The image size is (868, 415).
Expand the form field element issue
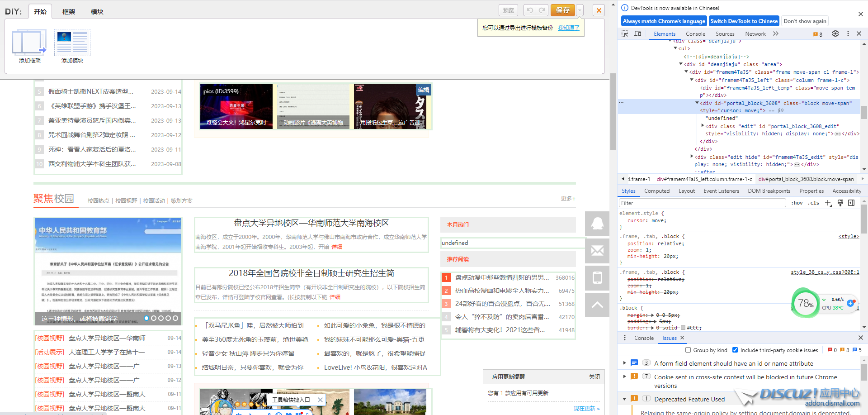click(x=625, y=363)
